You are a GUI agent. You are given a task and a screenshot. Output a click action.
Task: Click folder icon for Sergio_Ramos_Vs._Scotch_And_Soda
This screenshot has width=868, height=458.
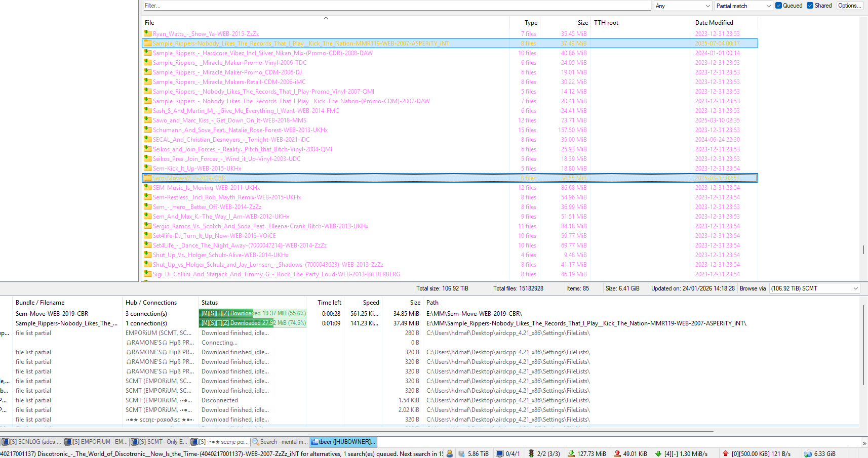147,226
